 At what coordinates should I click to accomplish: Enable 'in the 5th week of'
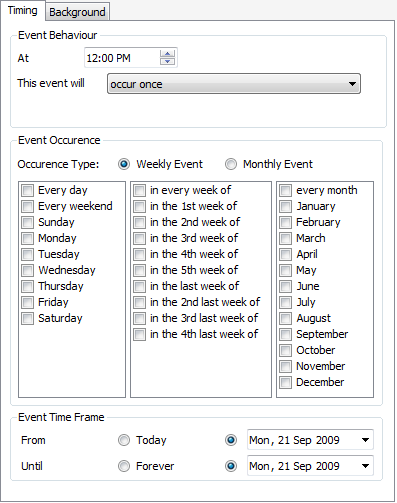[140, 271]
